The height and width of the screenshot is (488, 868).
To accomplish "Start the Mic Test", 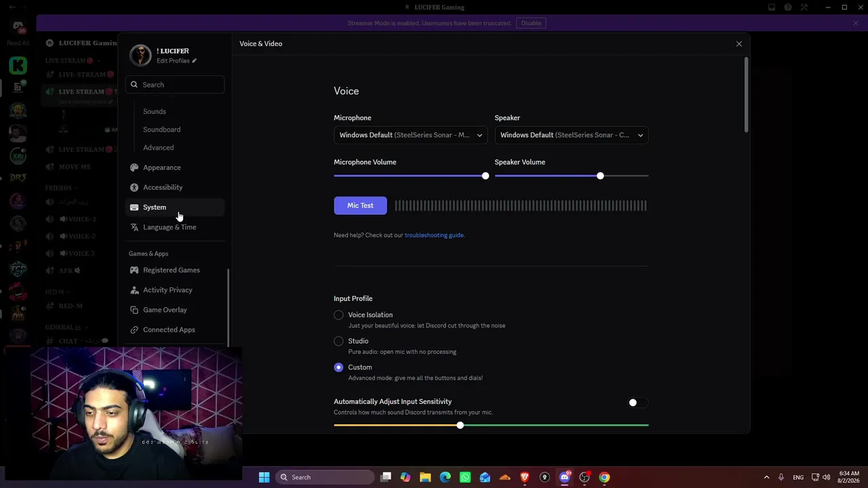I will click(360, 205).
